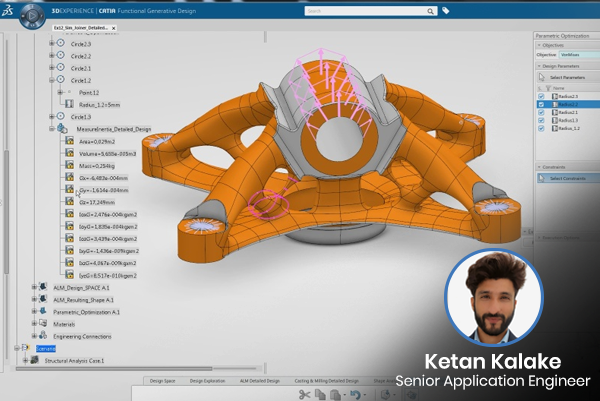
Task: Toggle the Radius2.1 parameter checkbox
Action: click(x=543, y=113)
